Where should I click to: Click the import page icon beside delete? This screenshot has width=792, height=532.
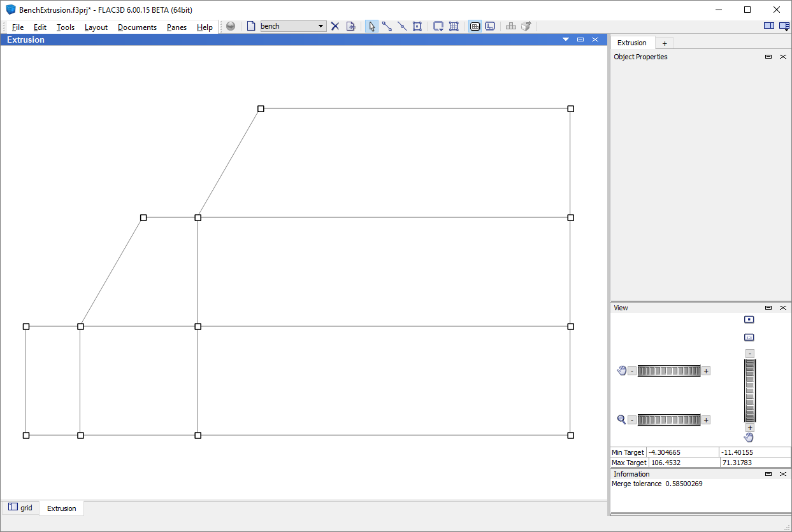pyautogui.click(x=350, y=26)
